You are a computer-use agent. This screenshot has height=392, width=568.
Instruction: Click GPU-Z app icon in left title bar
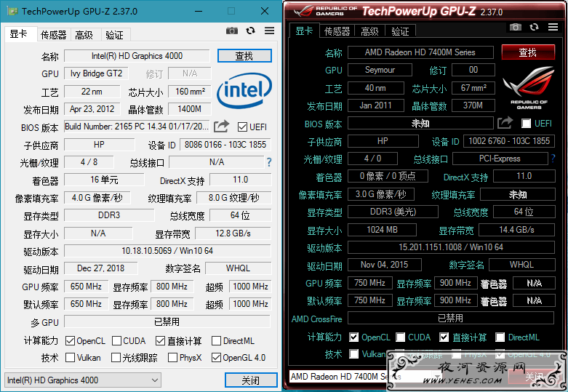12,11
